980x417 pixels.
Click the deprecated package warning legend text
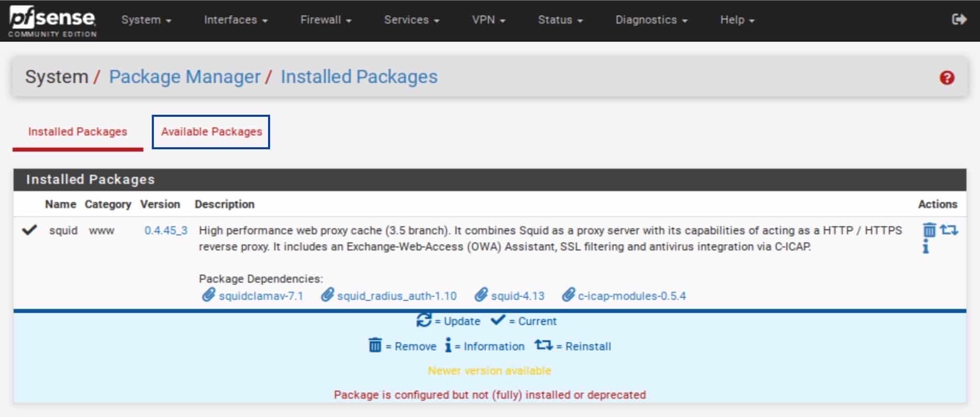click(x=490, y=395)
